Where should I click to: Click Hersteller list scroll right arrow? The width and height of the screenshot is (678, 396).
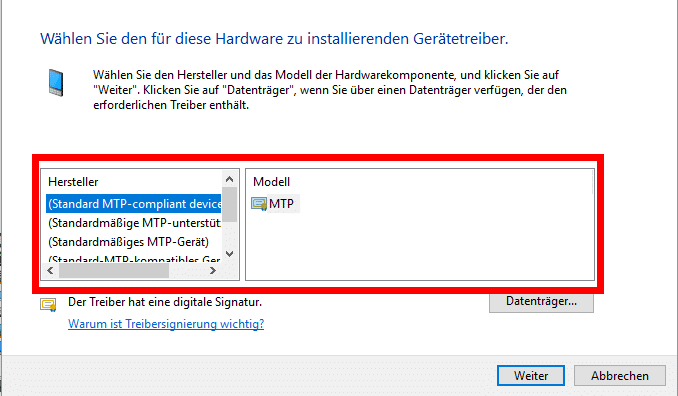pyautogui.click(x=212, y=271)
